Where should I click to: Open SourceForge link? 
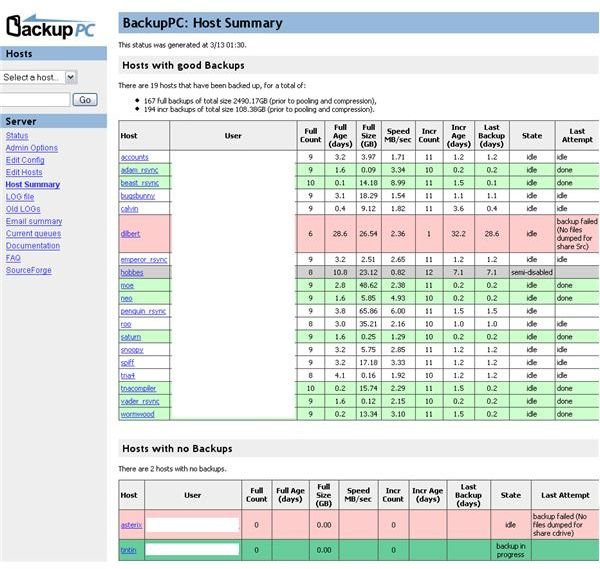(29, 270)
